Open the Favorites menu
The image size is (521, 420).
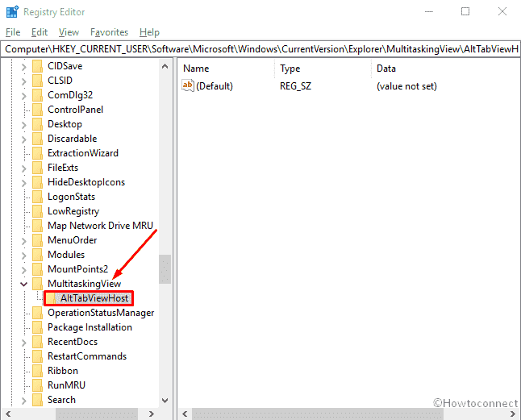point(110,32)
